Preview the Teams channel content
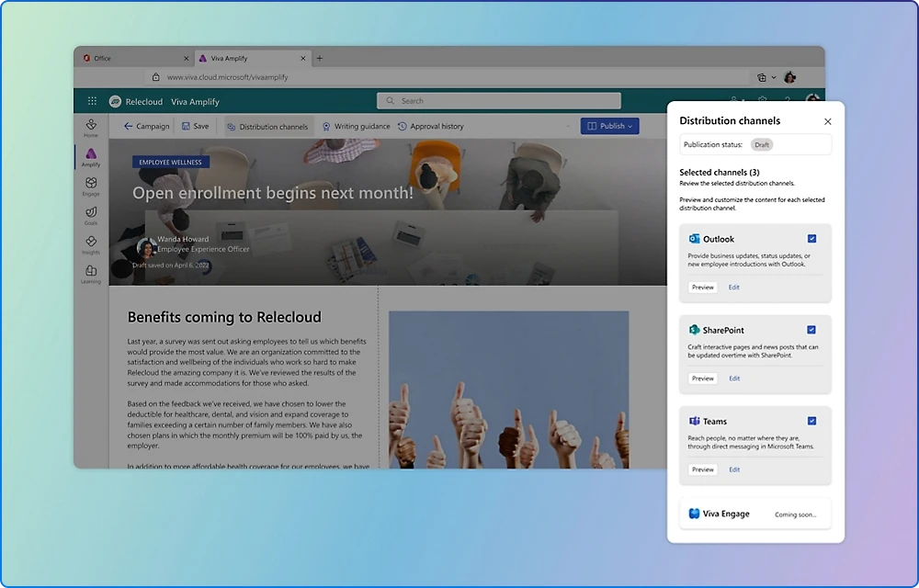Screen dimensions: 919x588 [703, 469]
